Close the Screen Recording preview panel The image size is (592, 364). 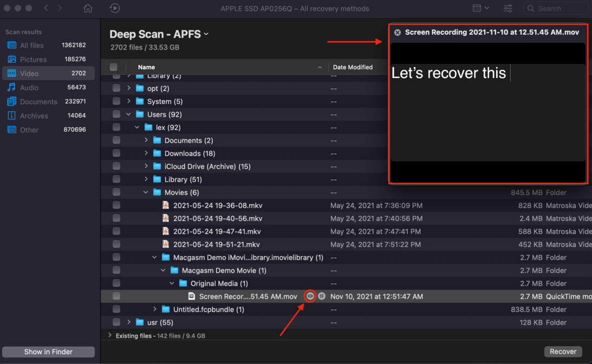coord(397,32)
